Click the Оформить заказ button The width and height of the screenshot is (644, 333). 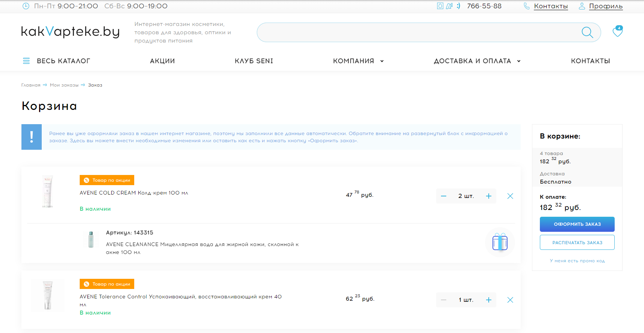(577, 224)
